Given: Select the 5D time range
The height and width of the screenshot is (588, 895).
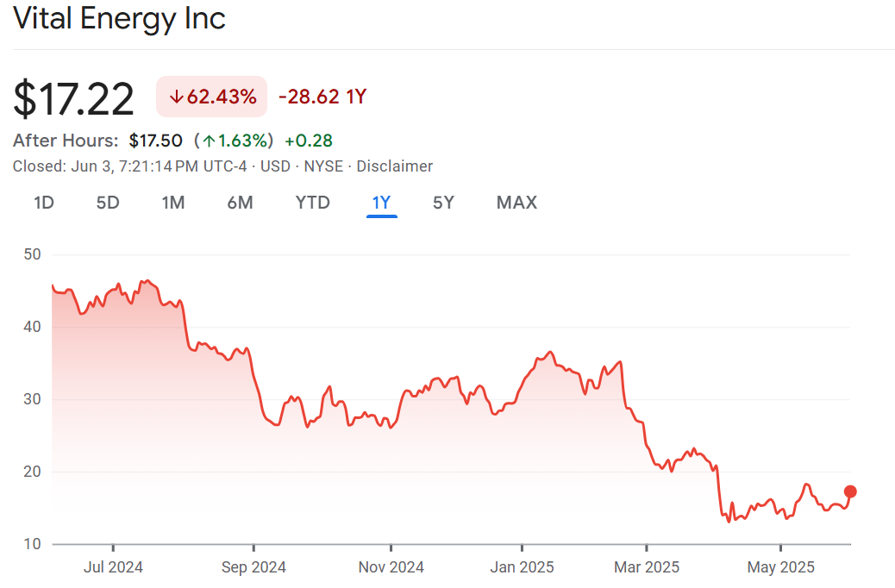Looking at the screenshot, I should 108,203.
